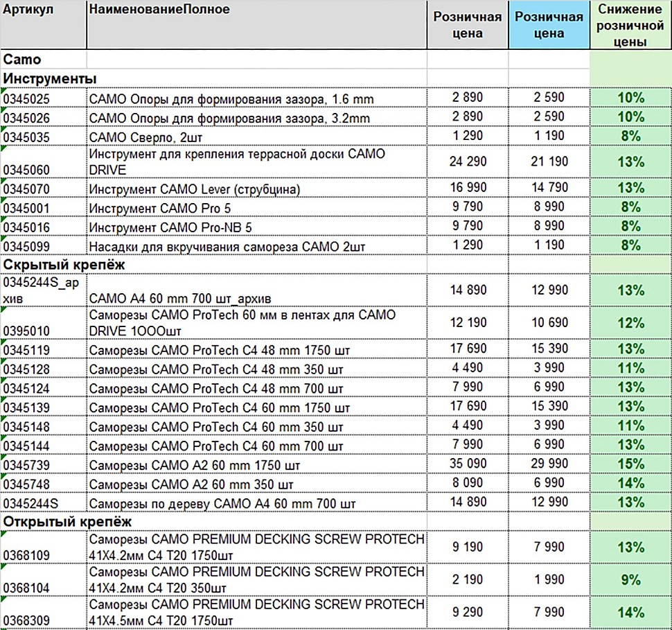
Task: Select 'Саморезы CAMO ProTech C4 60 mm 350 шт'
Action: coord(257,426)
